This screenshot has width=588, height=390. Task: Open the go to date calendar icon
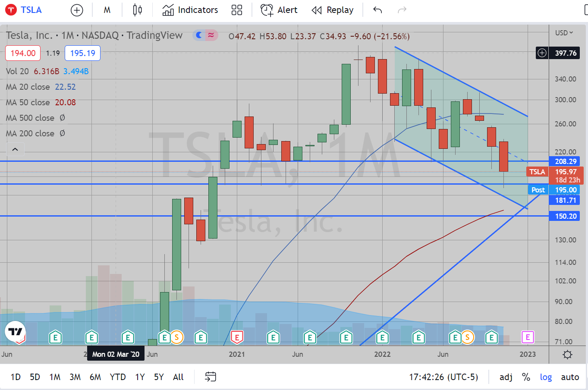tap(210, 377)
